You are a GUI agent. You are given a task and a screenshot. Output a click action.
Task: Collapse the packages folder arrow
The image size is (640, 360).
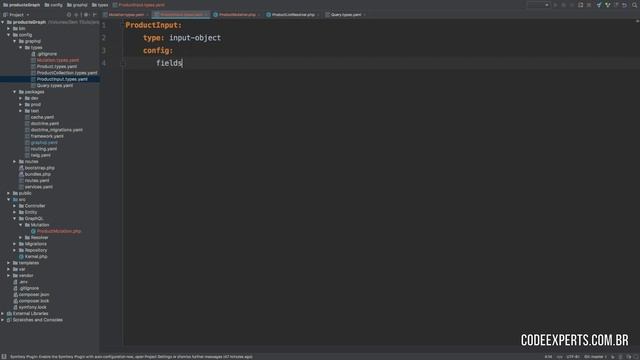click(15, 92)
